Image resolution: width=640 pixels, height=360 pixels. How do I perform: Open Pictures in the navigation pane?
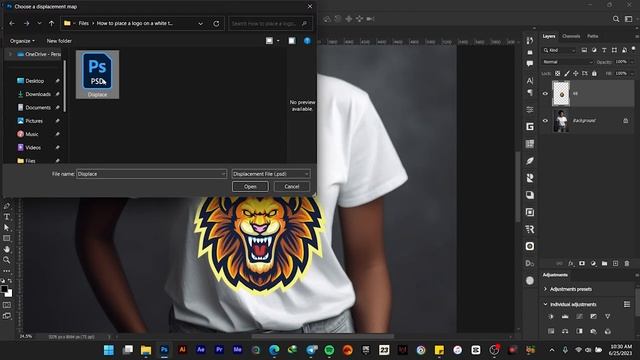coord(34,121)
